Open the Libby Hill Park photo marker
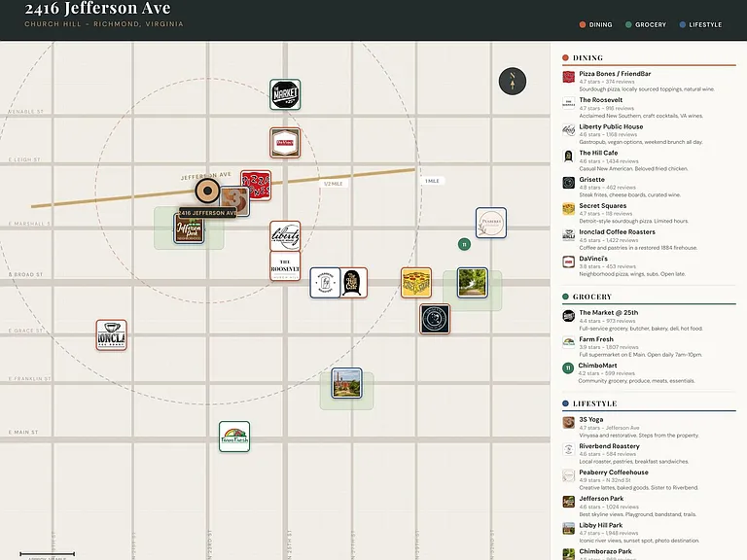Screen dimensions: 747x560 (346, 383)
